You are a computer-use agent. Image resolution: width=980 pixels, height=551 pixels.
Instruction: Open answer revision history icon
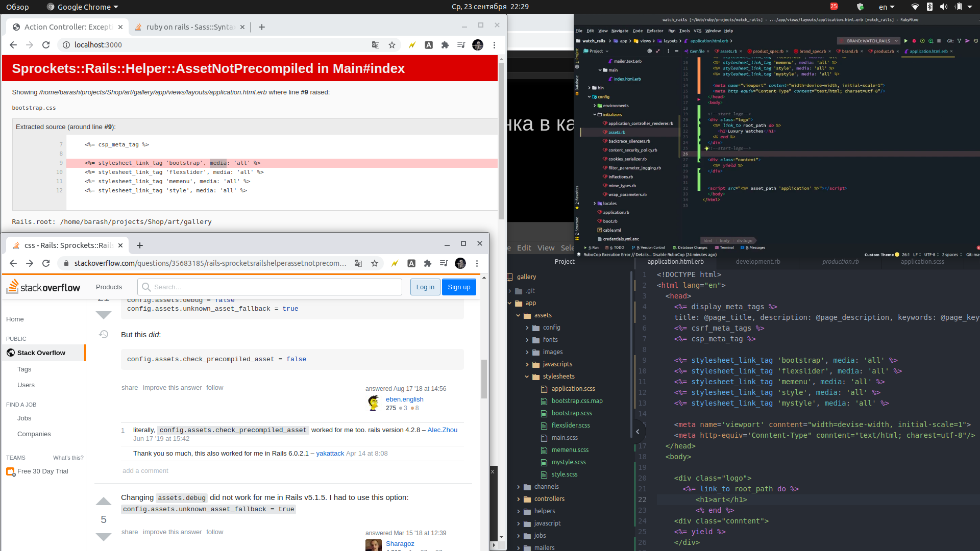(x=104, y=334)
